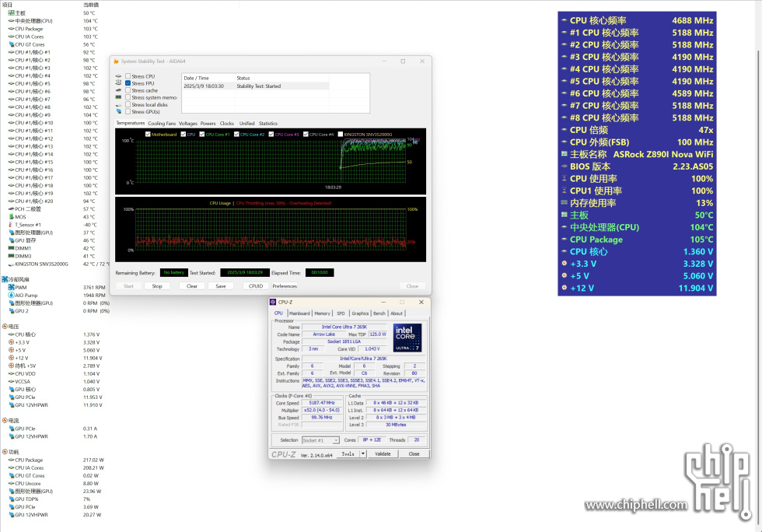
Task: Switch to the Voltages tab
Action: pos(188,124)
